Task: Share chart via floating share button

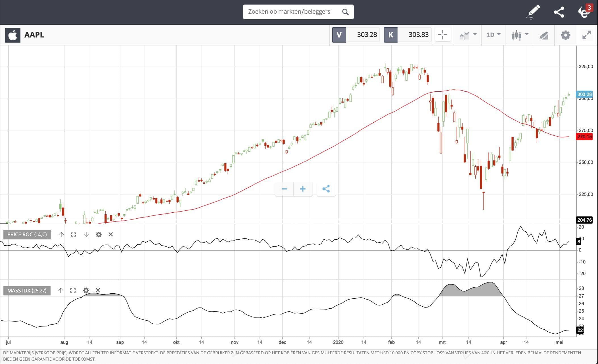Action: pyautogui.click(x=326, y=189)
